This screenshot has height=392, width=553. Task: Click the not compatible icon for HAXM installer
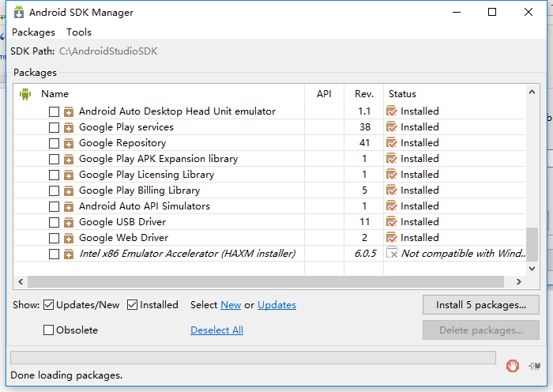(392, 253)
